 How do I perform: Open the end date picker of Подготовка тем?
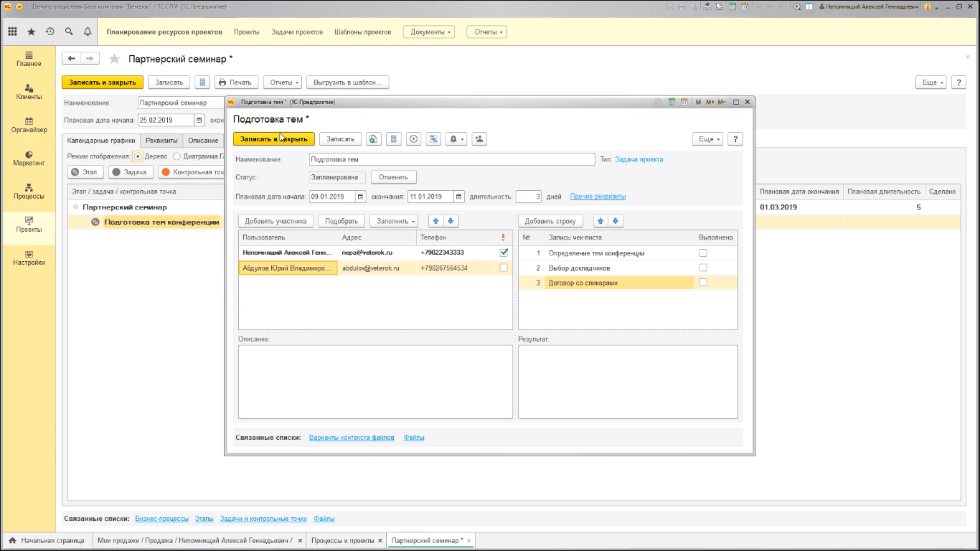[458, 197]
